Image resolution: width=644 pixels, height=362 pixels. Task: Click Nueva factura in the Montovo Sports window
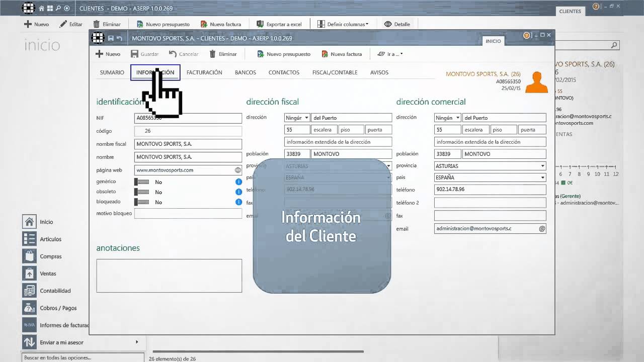tap(342, 54)
